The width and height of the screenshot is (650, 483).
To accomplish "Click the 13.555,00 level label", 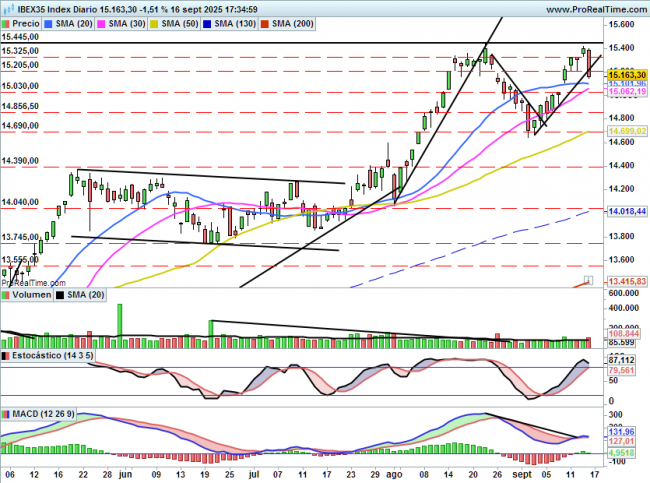I will coord(20,260).
